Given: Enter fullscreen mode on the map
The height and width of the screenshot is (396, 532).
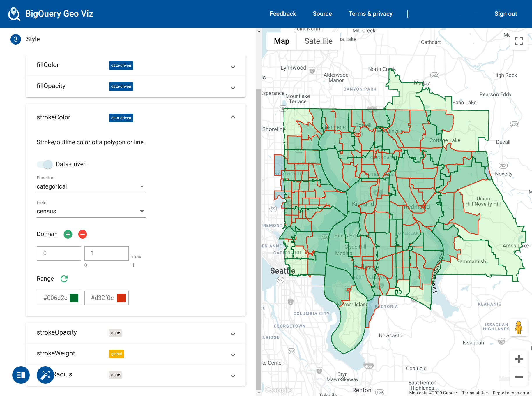Looking at the screenshot, I should click(519, 42).
